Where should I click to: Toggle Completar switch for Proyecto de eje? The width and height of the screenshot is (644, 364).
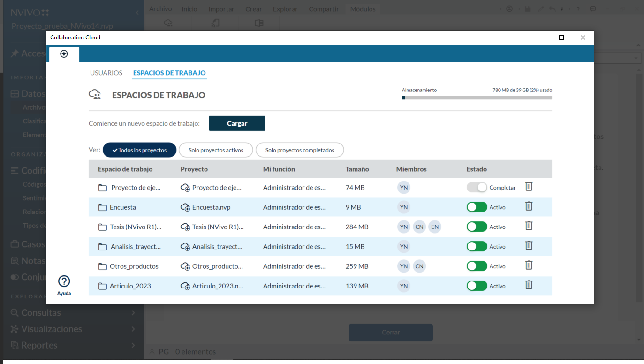[x=477, y=188]
